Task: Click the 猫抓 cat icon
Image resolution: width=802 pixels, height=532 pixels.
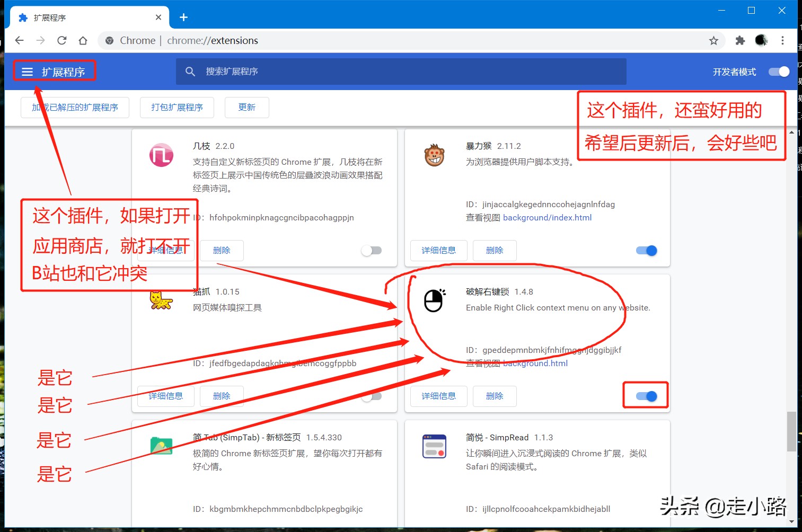Action: (x=162, y=299)
